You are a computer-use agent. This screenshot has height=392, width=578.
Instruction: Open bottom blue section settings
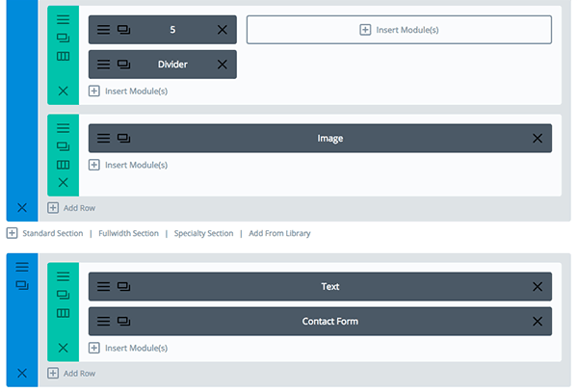[x=22, y=267]
